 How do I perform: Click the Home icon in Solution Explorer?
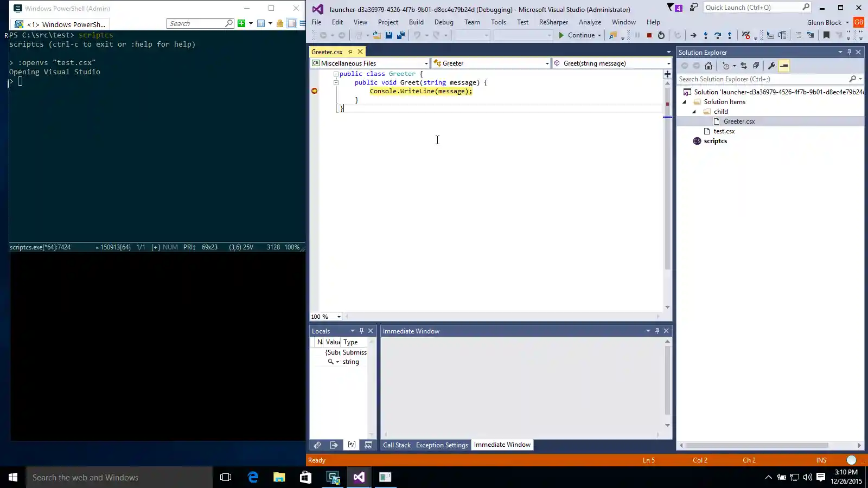[x=709, y=66]
